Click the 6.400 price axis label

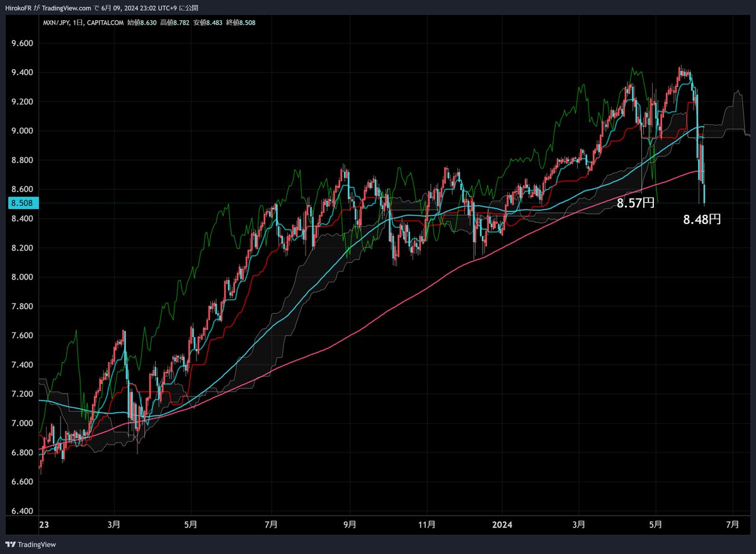pyautogui.click(x=21, y=511)
